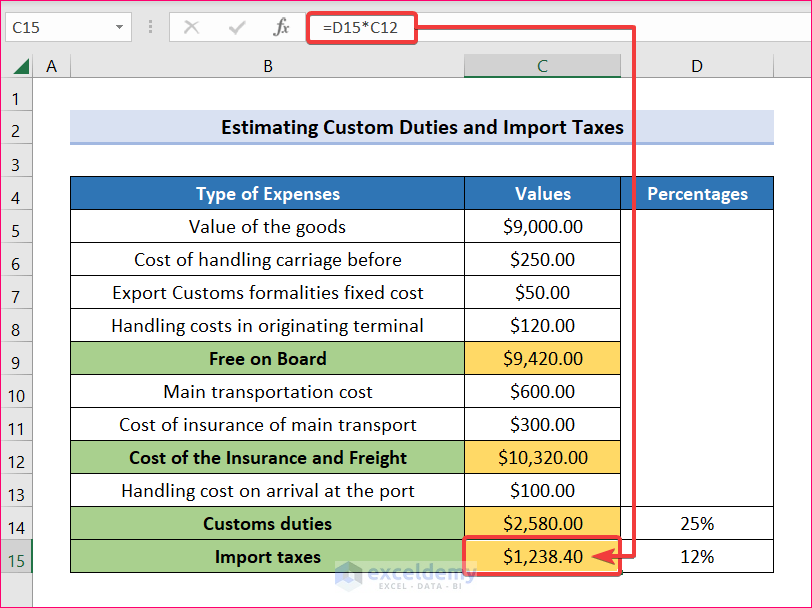This screenshot has height=608, width=812.
Task: Click the Cancel (X) formula bar icon
Action: pos(191,28)
